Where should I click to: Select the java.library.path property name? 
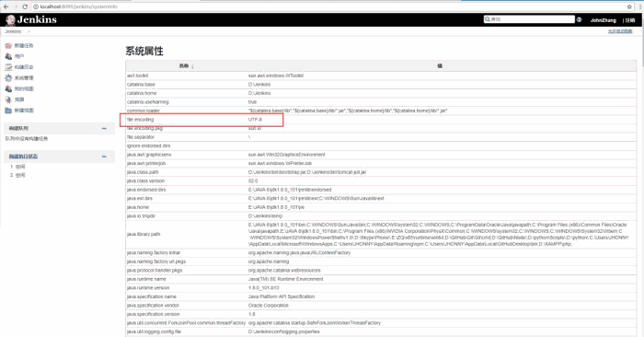[144, 234]
